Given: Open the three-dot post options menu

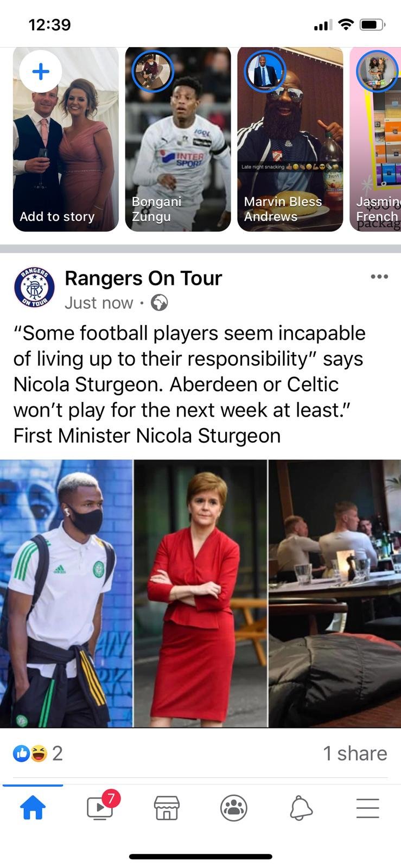Looking at the screenshot, I should [379, 277].
